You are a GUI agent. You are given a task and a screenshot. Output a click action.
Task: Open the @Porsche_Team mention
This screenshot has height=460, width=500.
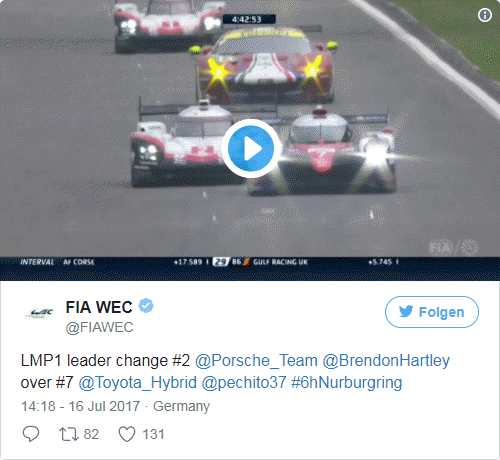pos(256,361)
